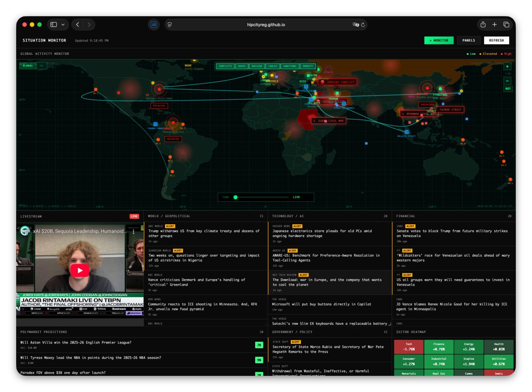Select the Global map view tab
This screenshot has height=392, width=532.
[x=28, y=66]
